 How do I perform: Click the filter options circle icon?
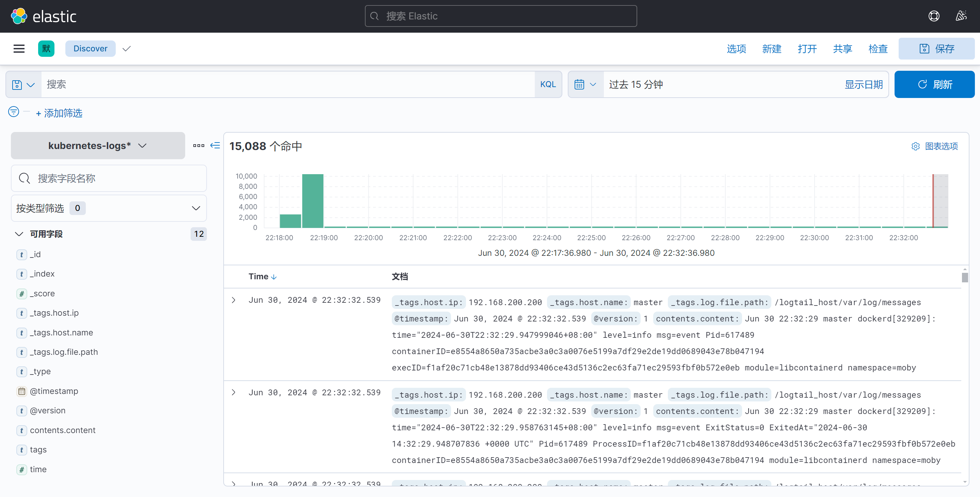pos(14,112)
